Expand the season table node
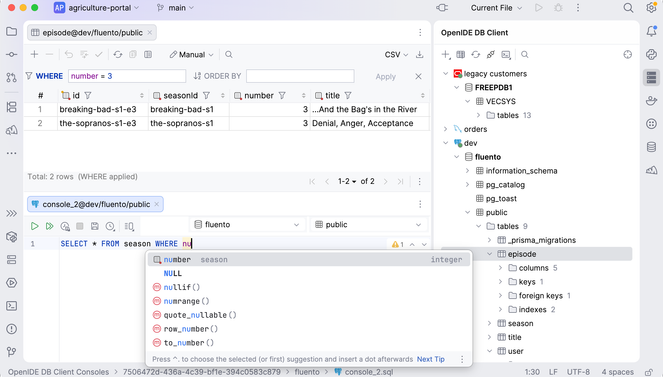Viewport: 663px width, 377px height. (x=489, y=323)
